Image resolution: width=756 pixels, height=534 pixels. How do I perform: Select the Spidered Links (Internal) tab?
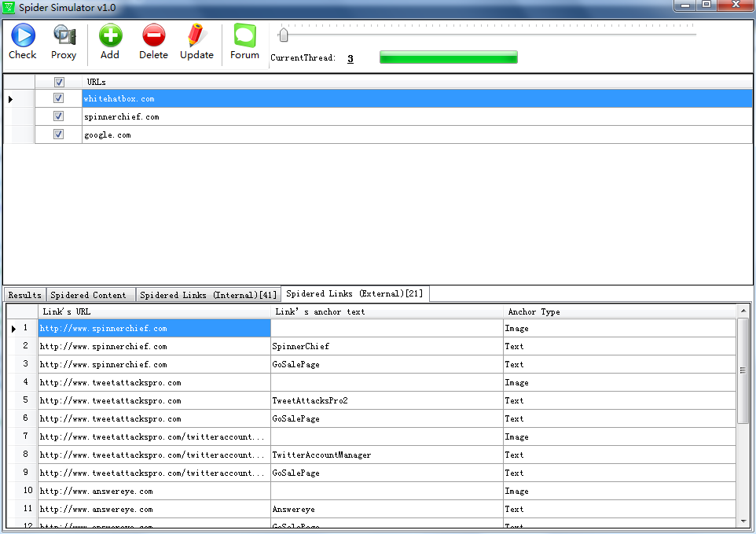208,295
